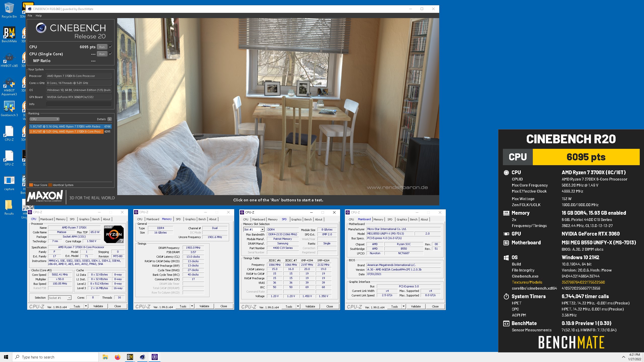Open About tab in Mainboard CPU-Z window

(424, 219)
